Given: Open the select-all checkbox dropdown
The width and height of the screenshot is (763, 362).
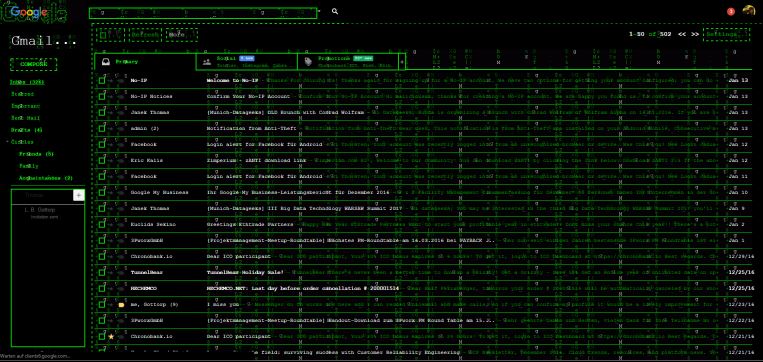Looking at the screenshot, I should (x=110, y=35).
